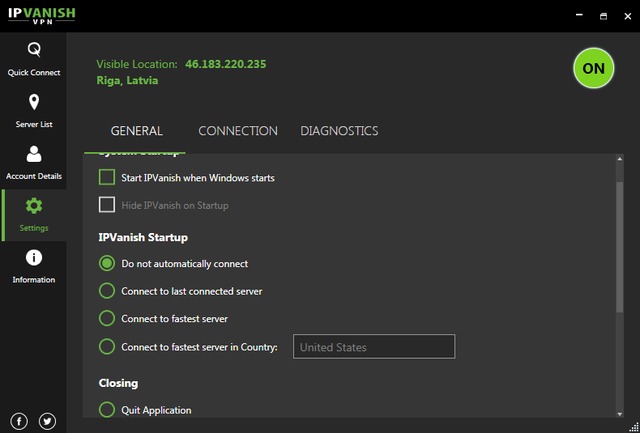The height and width of the screenshot is (433, 640).
Task: Switch to the DIAGNOSTICS tab
Action: tap(339, 131)
